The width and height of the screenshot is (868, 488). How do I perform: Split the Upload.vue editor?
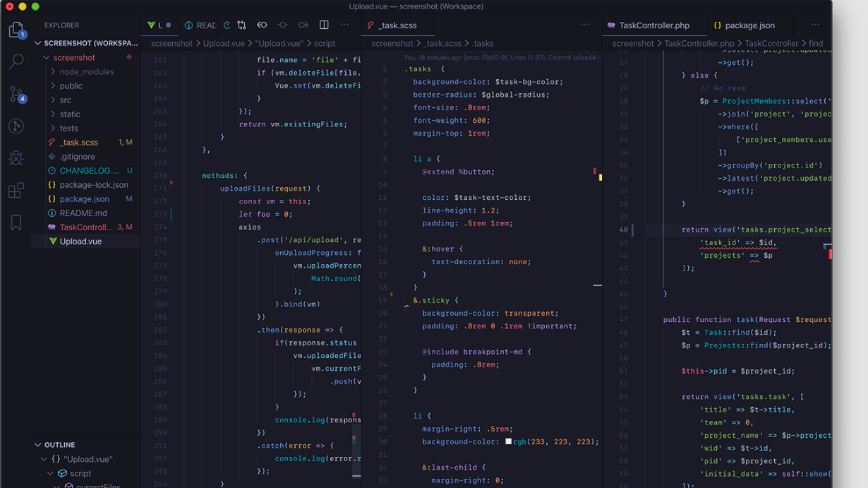tap(324, 25)
